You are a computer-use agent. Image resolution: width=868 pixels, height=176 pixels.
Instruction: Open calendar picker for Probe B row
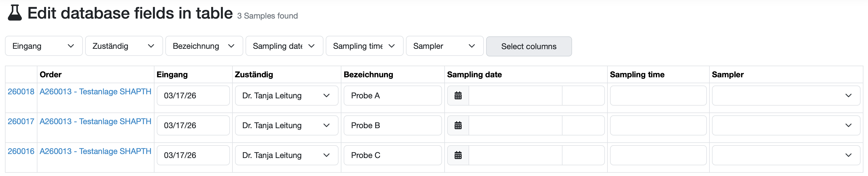pos(458,125)
